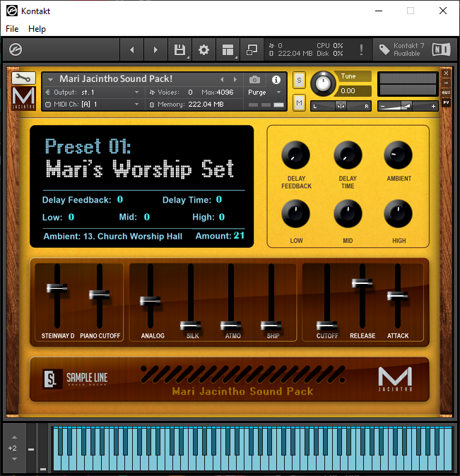This screenshot has width=460, height=476.
Task: Shift keyboard octave down arrow
Action: pyautogui.click(x=14, y=459)
